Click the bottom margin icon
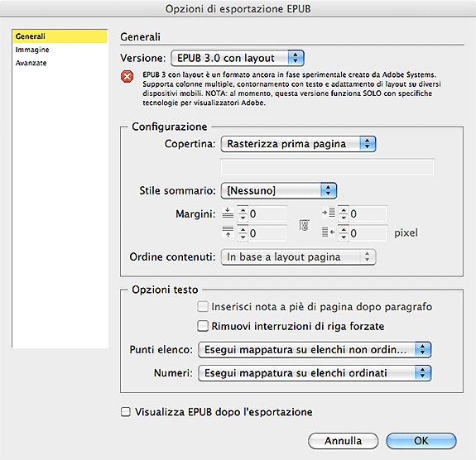This screenshot has width=476, height=460. (x=228, y=232)
